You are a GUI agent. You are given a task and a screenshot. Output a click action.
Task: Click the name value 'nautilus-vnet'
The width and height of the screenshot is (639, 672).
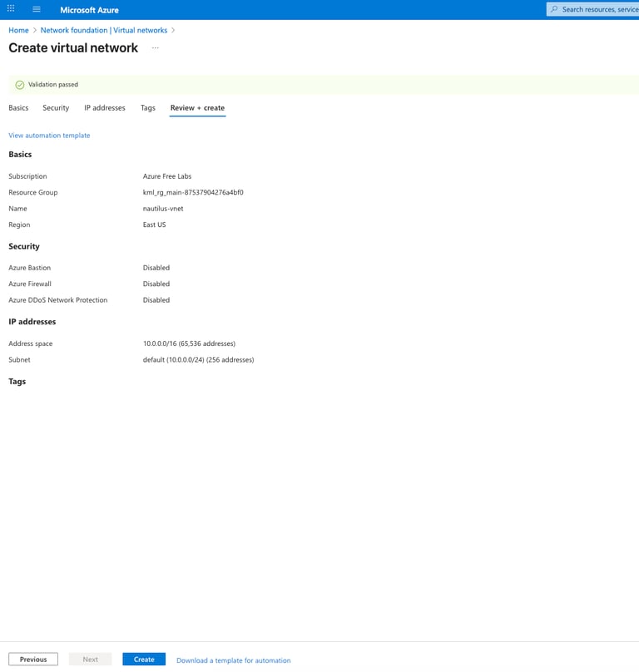click(163, 209)
